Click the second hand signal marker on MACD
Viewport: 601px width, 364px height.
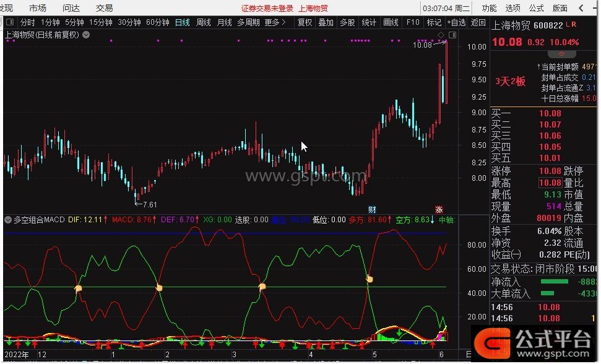point(159,287)
